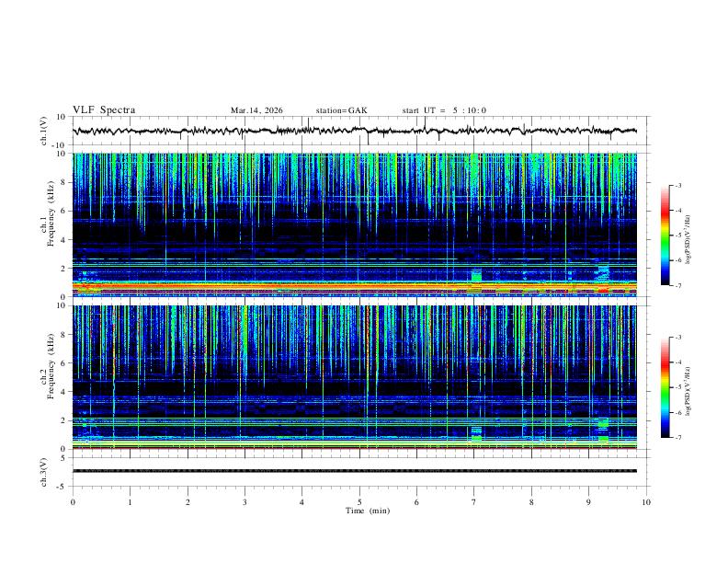Click the "9" tick on the Time axis
728x563 pixels.
[588, 502]
